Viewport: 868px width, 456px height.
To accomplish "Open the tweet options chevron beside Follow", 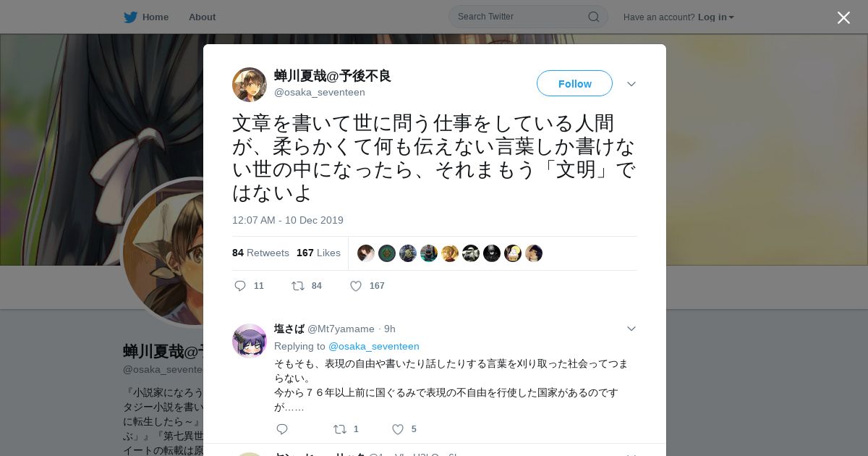I will [x=631, y=84].
